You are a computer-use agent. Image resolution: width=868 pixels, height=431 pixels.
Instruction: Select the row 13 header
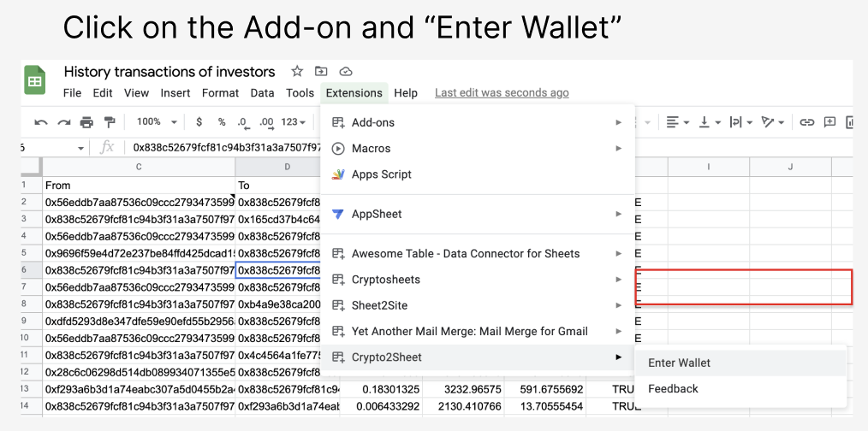(x=32, y=389)
